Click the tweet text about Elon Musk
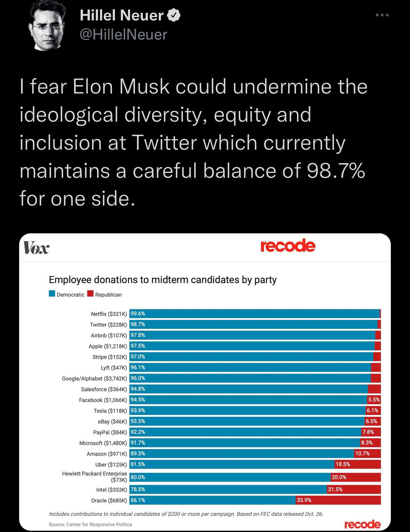 194,142
